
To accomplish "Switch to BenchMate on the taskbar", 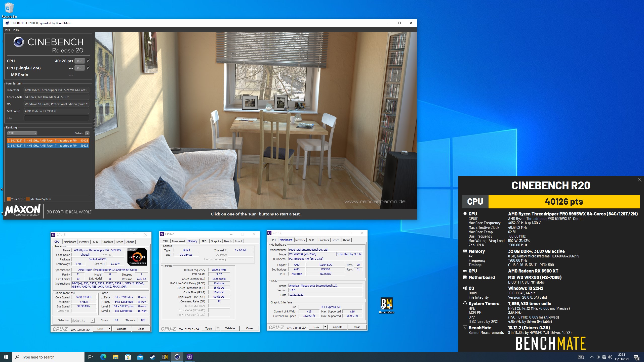I will (x=165, y=357).
